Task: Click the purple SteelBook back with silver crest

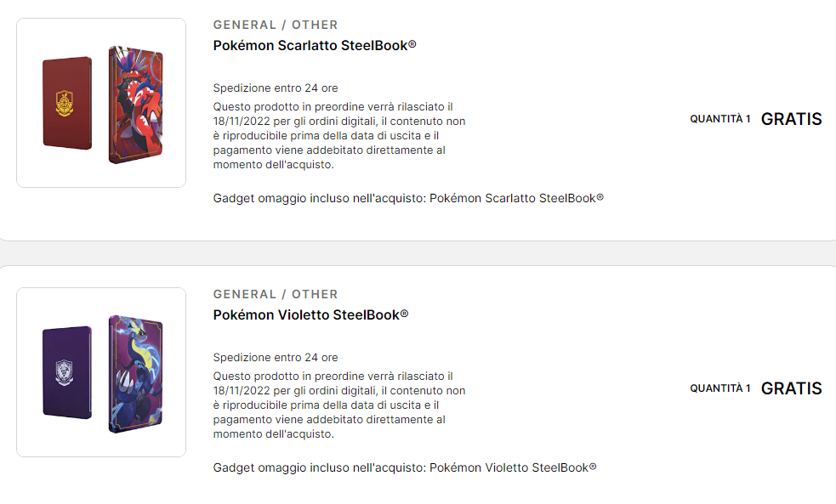Action: (x=67, y=372)
